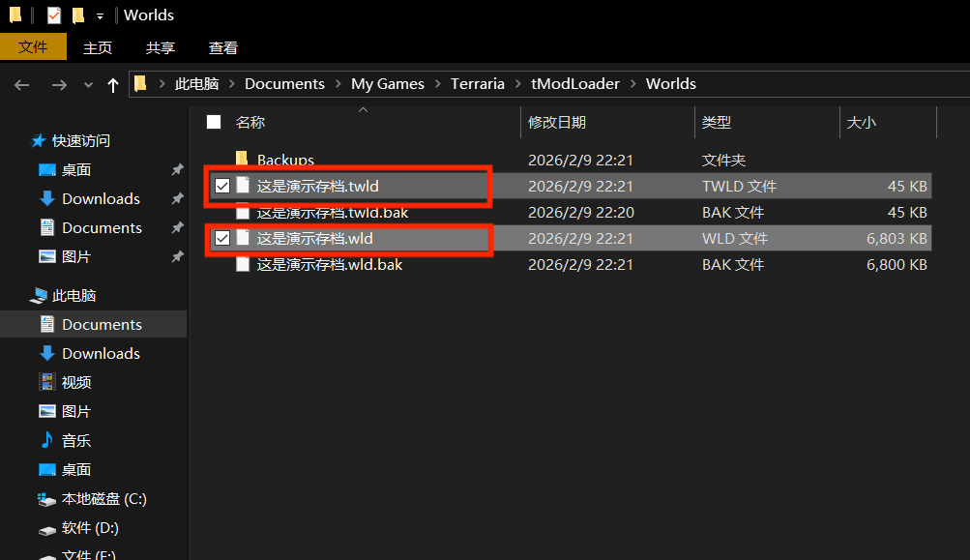Sort files by 修改日期 column header
970x560 pixels.
pyautogui.click(x=557, y=123)
